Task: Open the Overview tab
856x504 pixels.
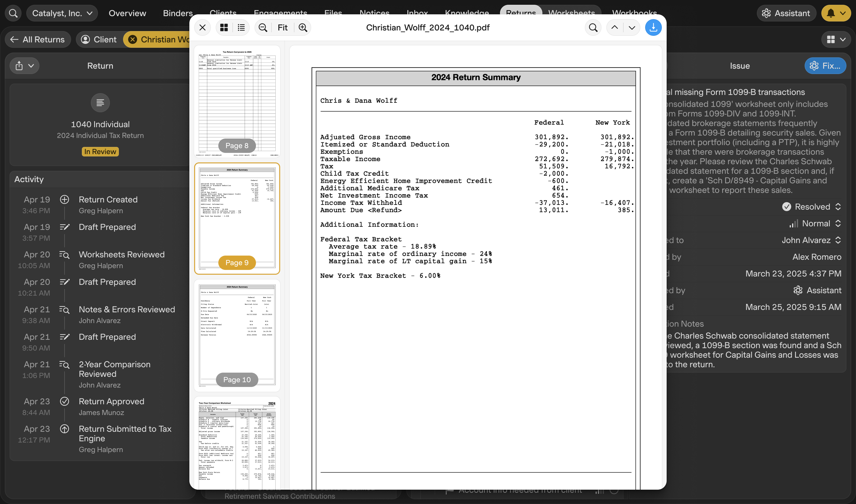Action: click(127, 13)
